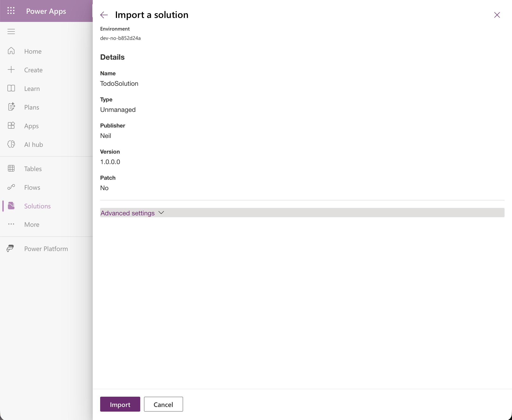The image size is (512, 420).
Task: Collapse the navigation hamburger menu
Action: point(11,31)
